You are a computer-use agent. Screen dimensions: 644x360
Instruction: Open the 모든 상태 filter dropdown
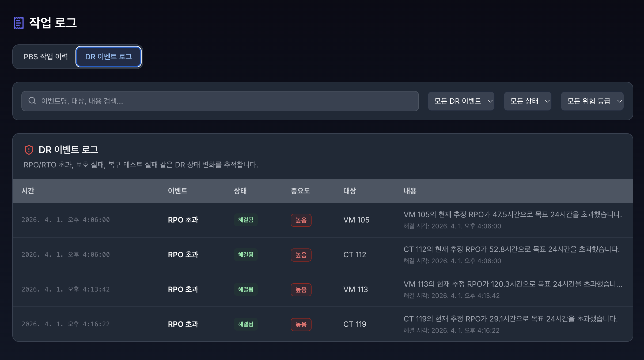pos(527,101)
